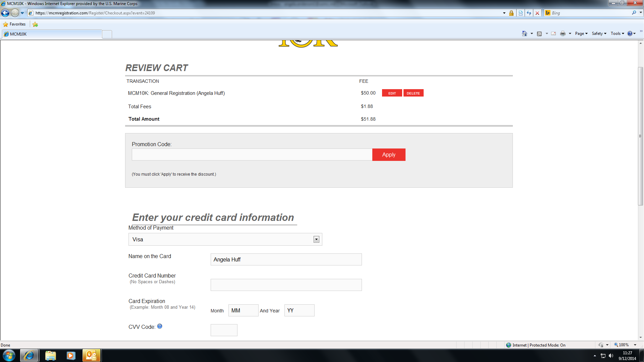
Task: Click the red Stop loading icon
Action: (537, 13)
